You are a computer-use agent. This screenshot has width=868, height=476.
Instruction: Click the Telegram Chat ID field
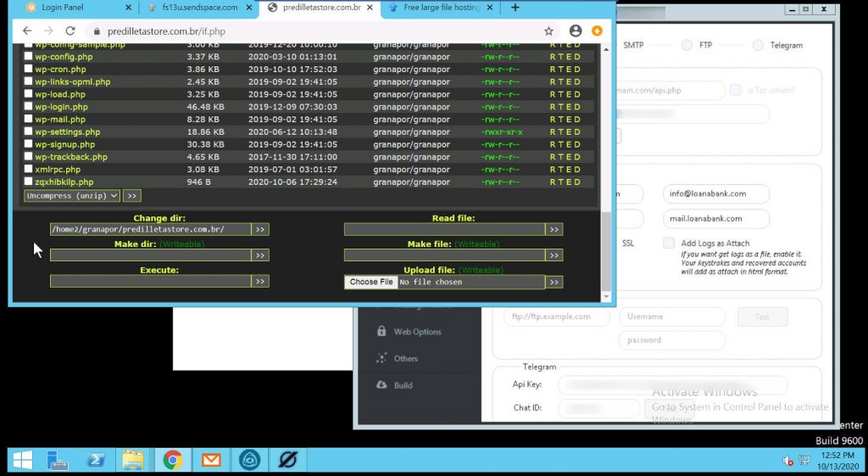click(599, 408)
